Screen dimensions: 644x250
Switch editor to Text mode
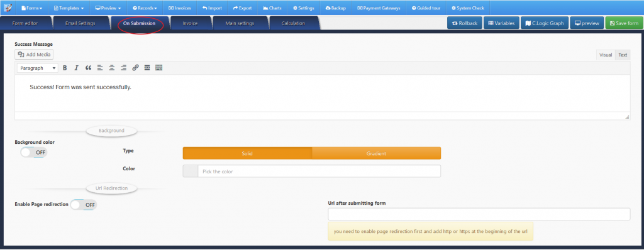(x=623, y=55)
